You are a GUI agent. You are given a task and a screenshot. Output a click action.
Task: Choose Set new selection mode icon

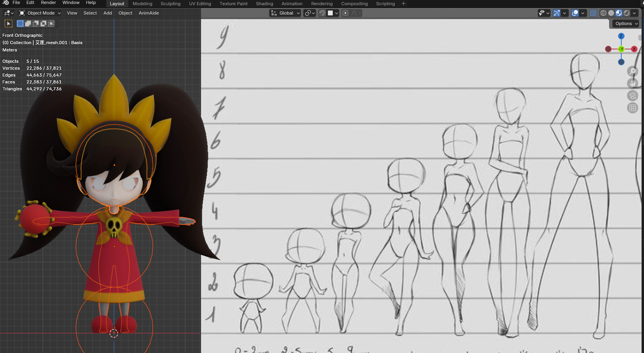coord(20,24)
